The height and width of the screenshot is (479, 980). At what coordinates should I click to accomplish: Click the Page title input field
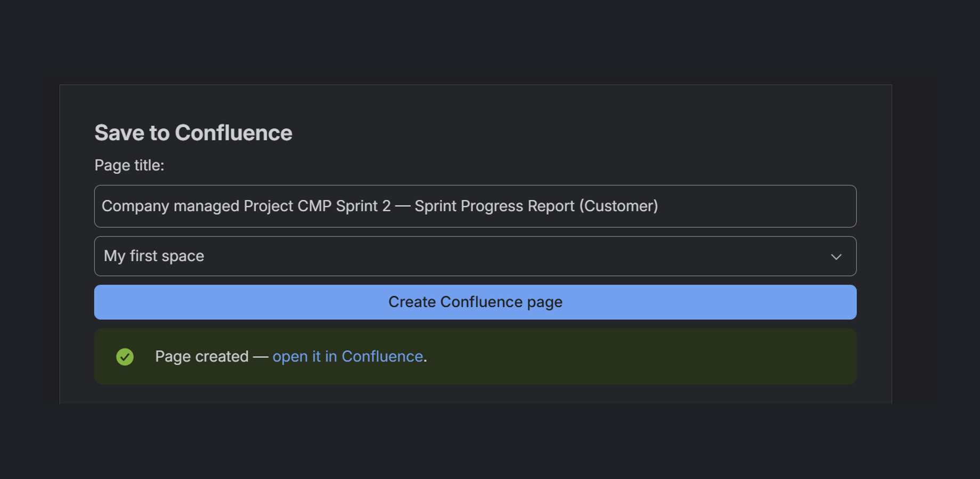pos(475,206)
